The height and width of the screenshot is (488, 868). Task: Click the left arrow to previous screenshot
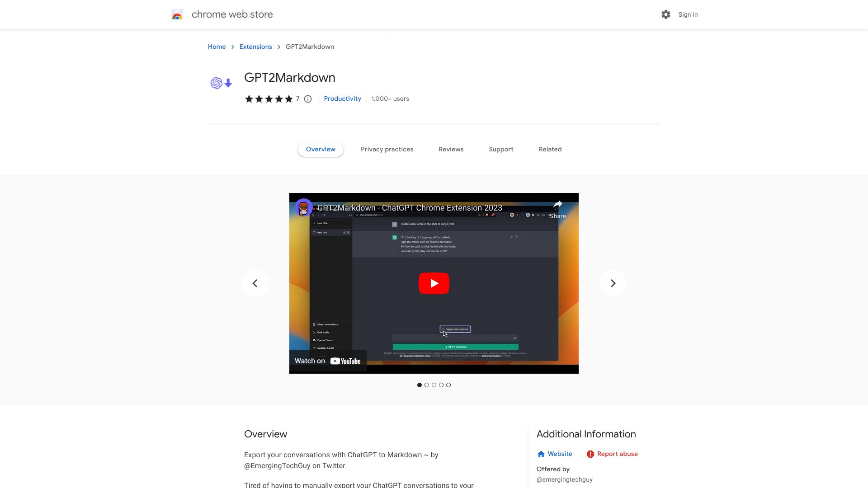tap(255, 283)
